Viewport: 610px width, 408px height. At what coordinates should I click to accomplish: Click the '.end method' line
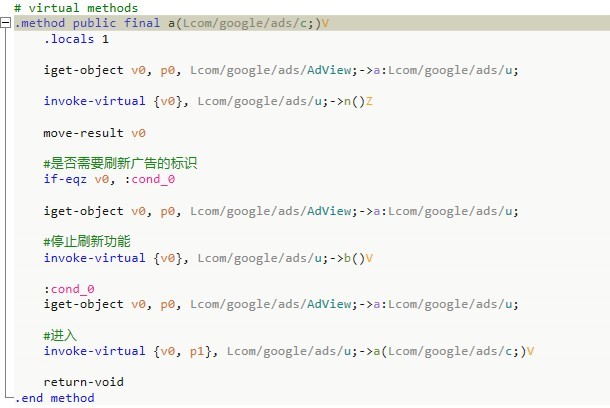[54, 398]
